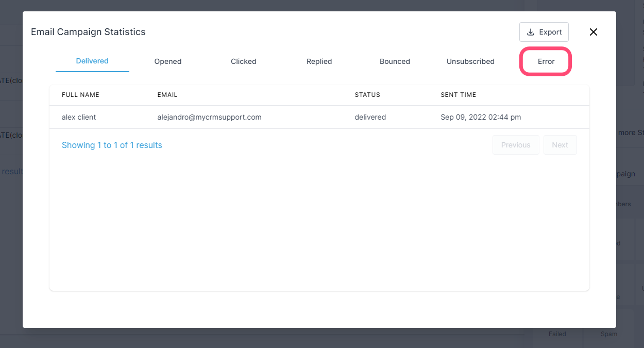644x348 pixels.
Task: Switch to the Delivered tab
Action: tap(92, 61)
